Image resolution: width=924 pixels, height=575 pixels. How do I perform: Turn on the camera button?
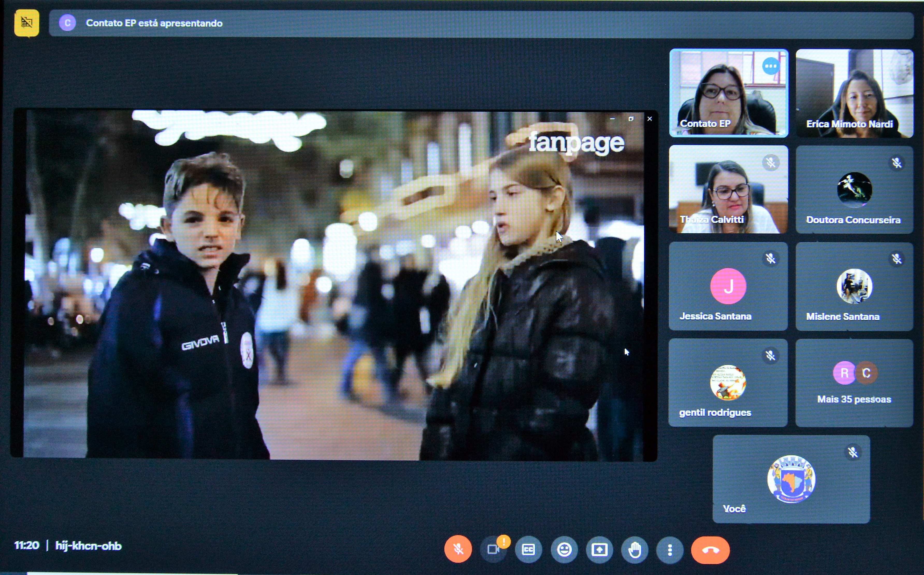pos(493,550)
